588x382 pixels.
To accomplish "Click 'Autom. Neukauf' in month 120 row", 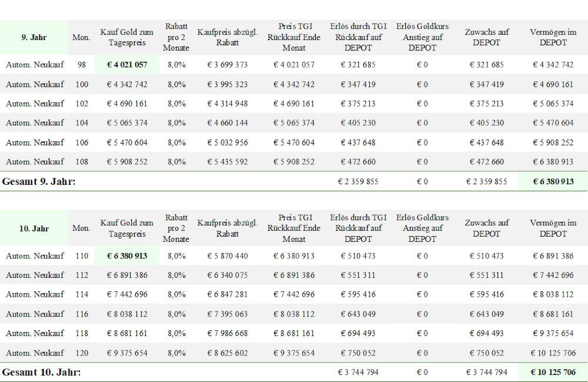I will [x=35, y=353].
